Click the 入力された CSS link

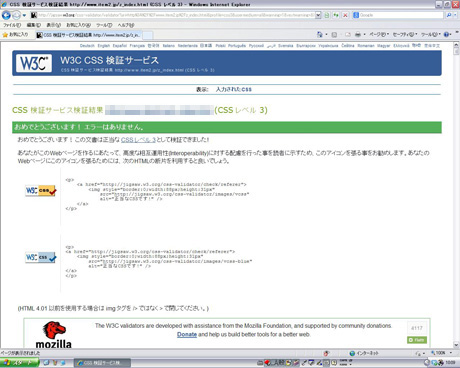pos(234,89)
